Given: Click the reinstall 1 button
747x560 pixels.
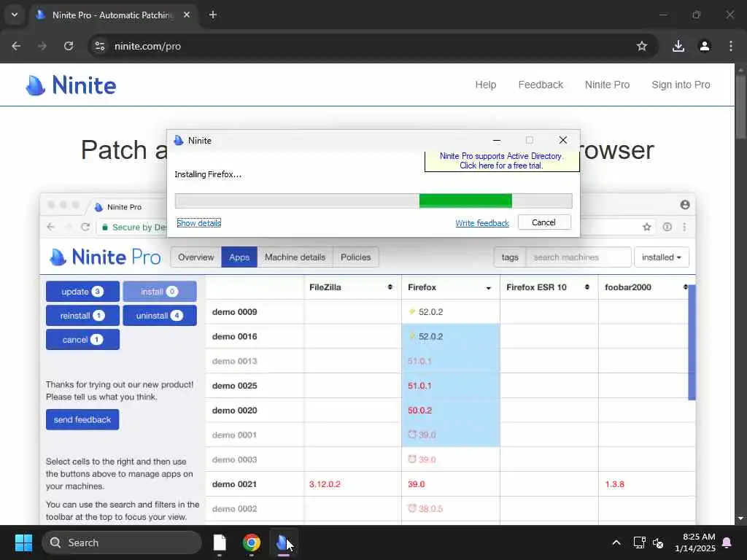Looking at the screenshot, I should coord(82,316).
